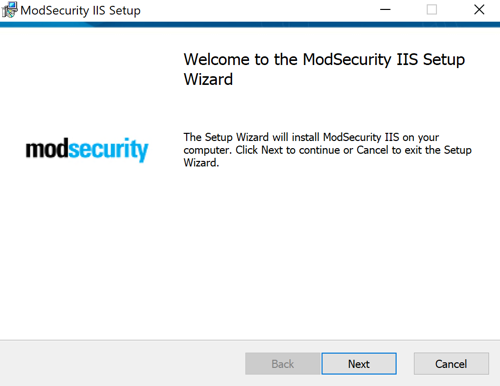Click Next to continue the installation
The width and height of the screenshot is (500, 386).
point(359,364)
